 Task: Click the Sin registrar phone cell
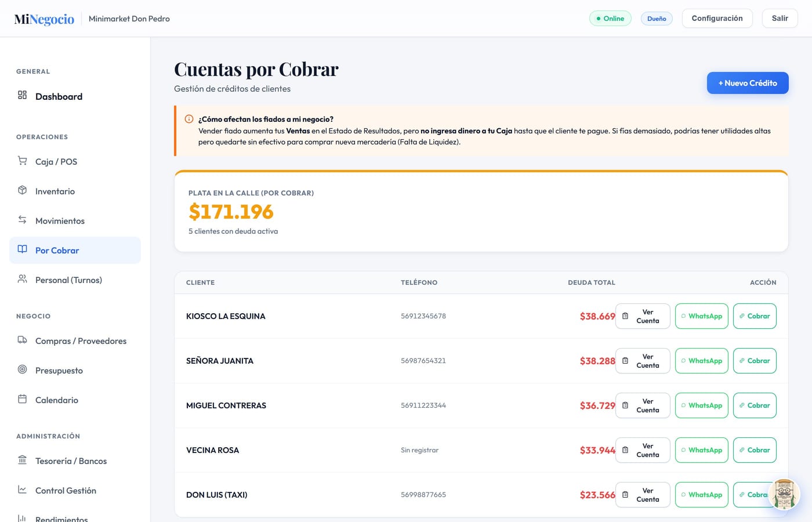coord(419,450)
